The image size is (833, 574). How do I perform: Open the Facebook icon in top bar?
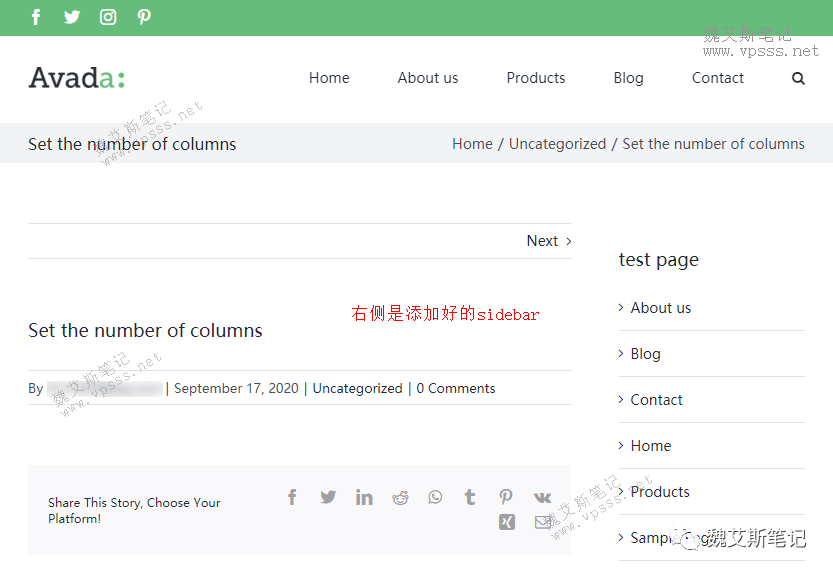pos(36,17)
